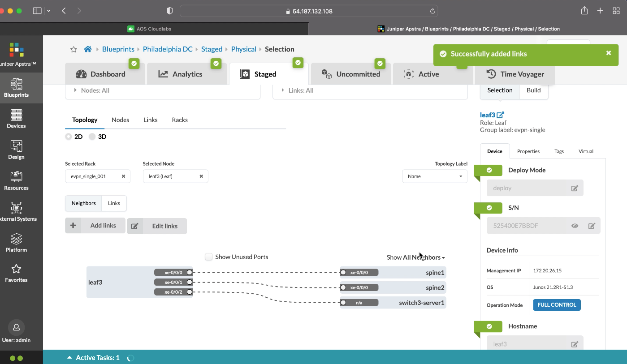Viewport: 627px width, 364px height.
Task: Open the Show All Neighbors dropdown
Action: coord(416,257)
